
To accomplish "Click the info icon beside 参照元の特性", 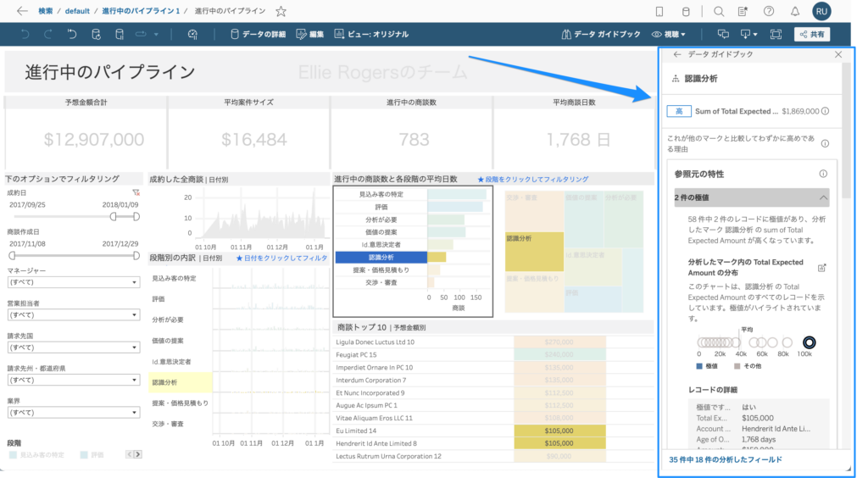I will click(823, 174).
